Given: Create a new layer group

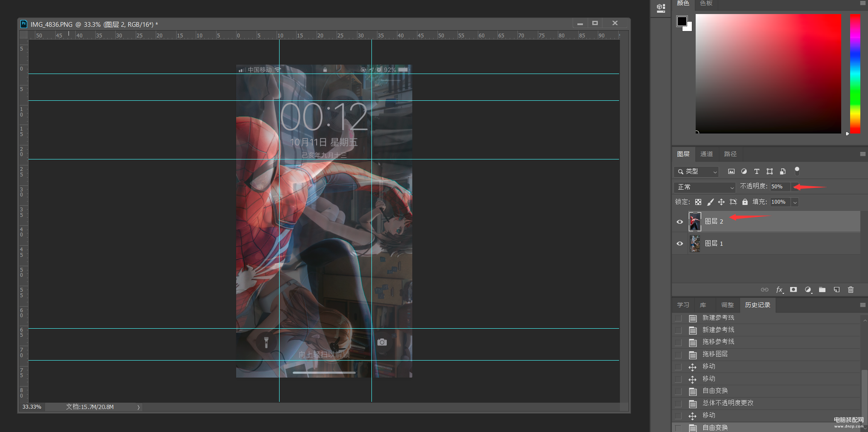Looking at the screenshot, I should (822, 290).
